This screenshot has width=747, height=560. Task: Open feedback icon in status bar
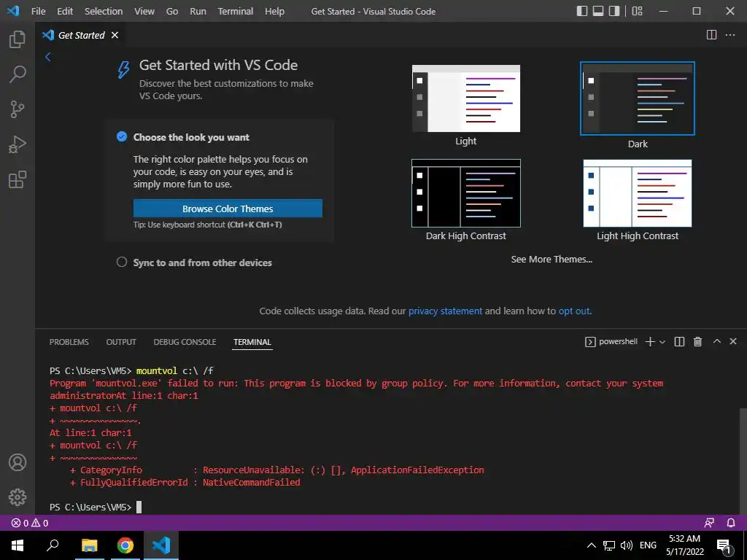[x=709, y=523]
